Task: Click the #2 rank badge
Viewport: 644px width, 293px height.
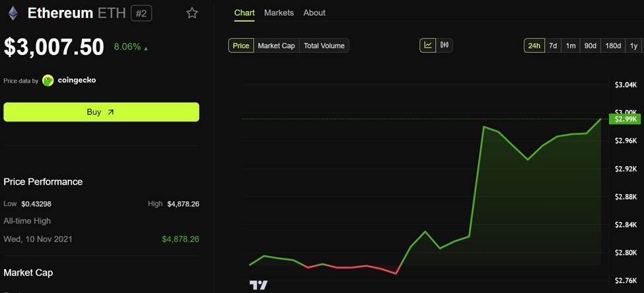Action: point(141,14)
